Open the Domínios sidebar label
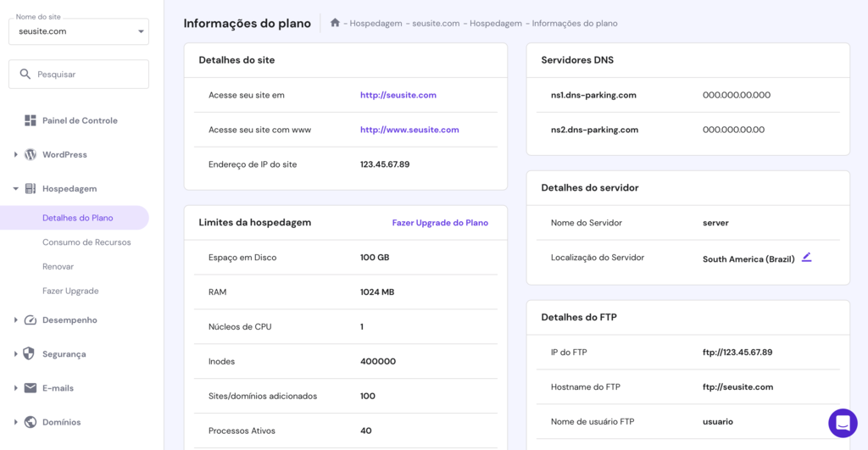The width and height of the screenshot is (868, 450). pos(61,422)
